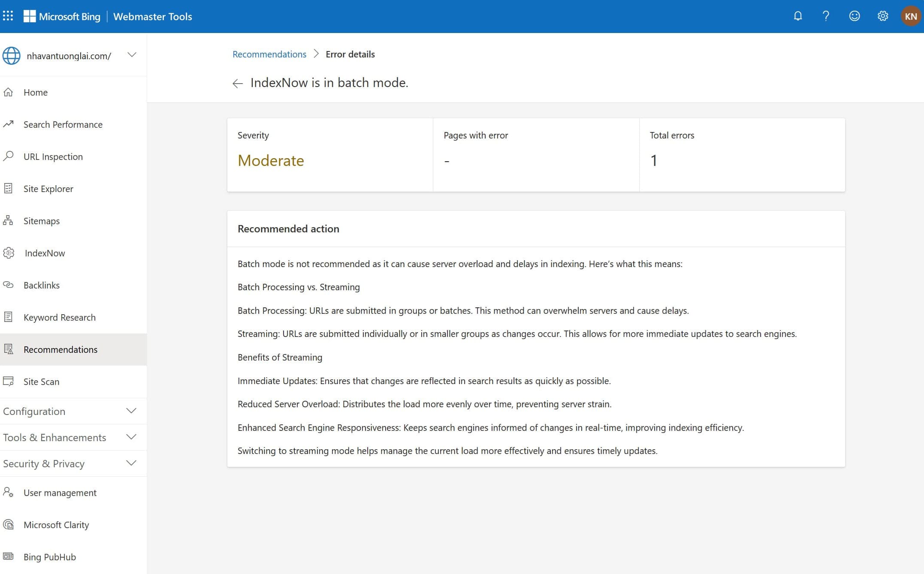Click the 'Switching to streaming mode' line

point(447,451)
